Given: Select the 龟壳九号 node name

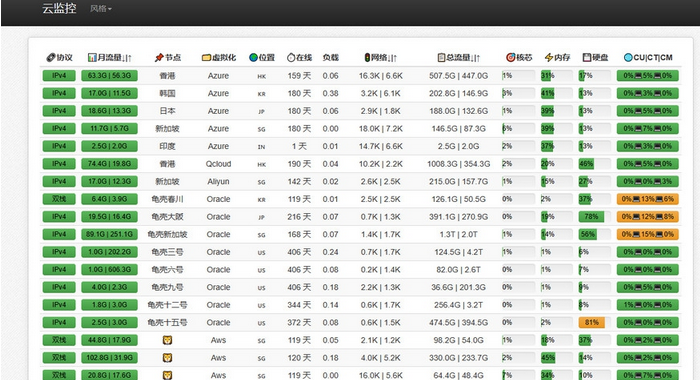Looking at the screenshot, I should click(x=167, y=287).
